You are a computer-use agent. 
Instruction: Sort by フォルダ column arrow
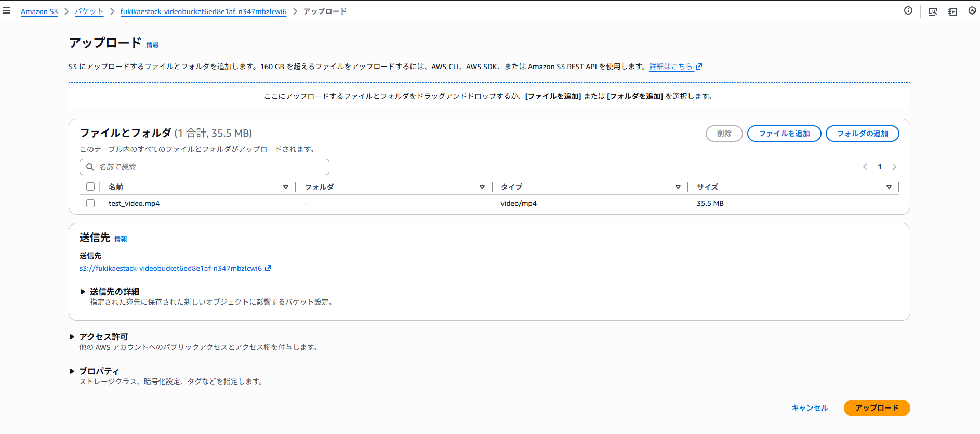point(482,187)
